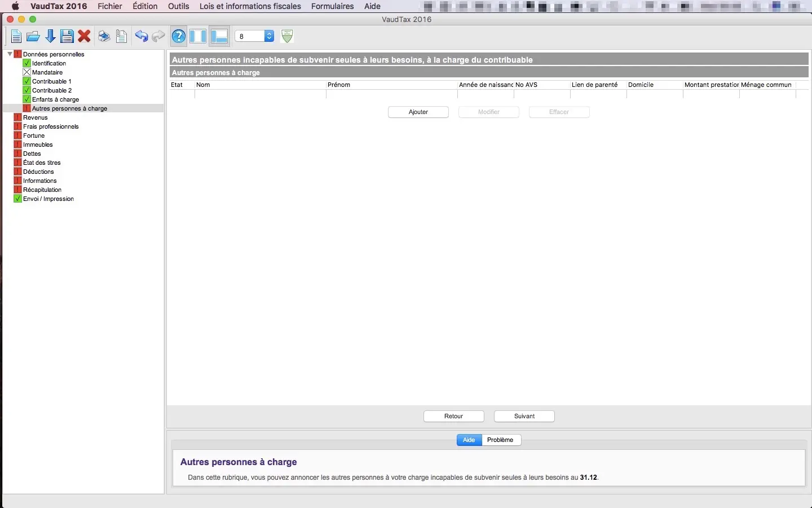
Task: Open Lois et informations fiscales menu
Action: [250, 6]
